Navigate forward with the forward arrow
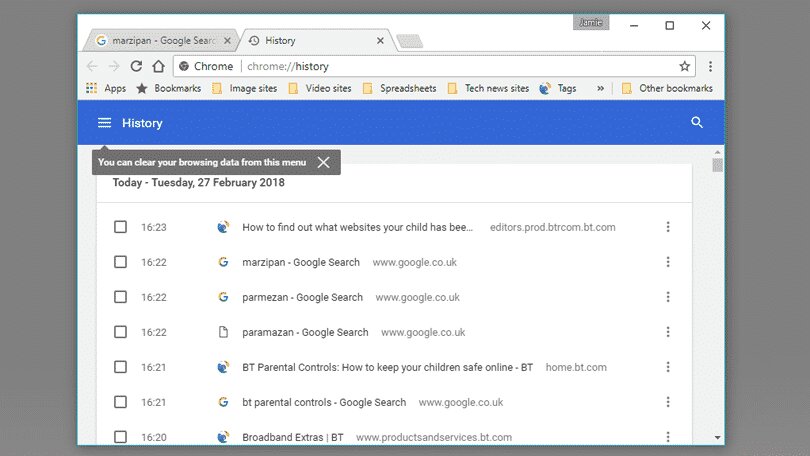This screenshot has height=456, width=810. pos(114,66)
